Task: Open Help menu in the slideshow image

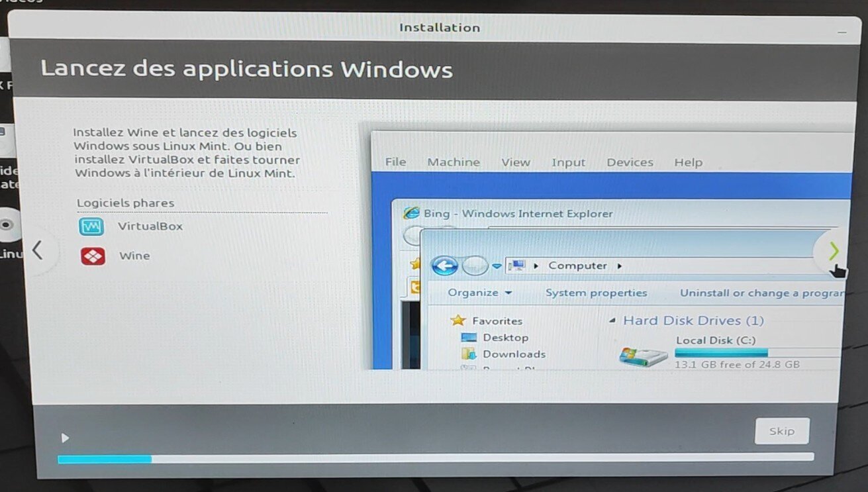Action: pos(689,162)
